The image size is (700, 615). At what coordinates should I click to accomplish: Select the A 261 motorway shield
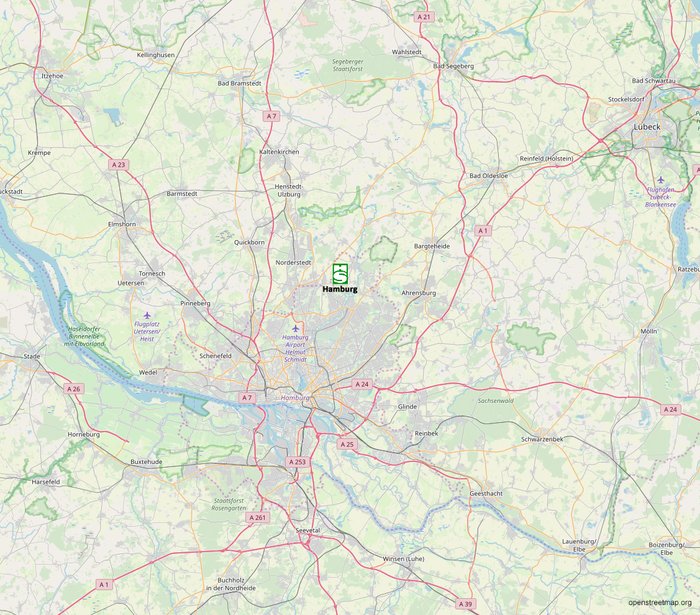coord(258,517)
